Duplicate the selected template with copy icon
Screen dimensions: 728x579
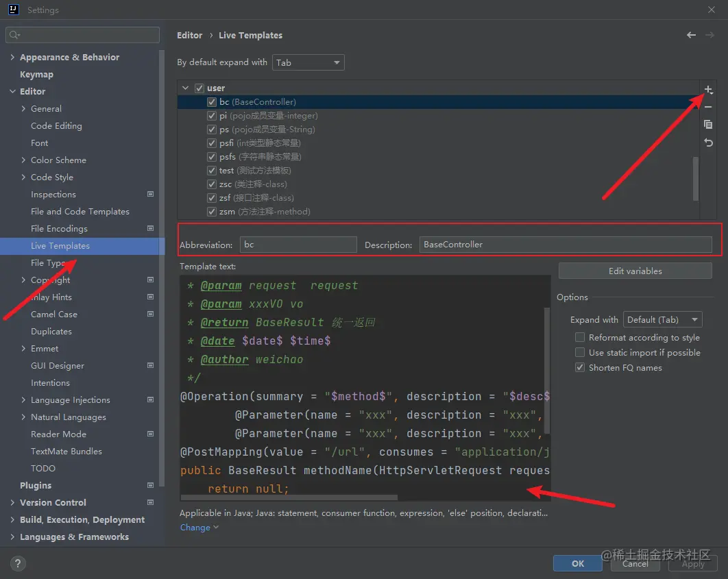(x=708, y=124)
